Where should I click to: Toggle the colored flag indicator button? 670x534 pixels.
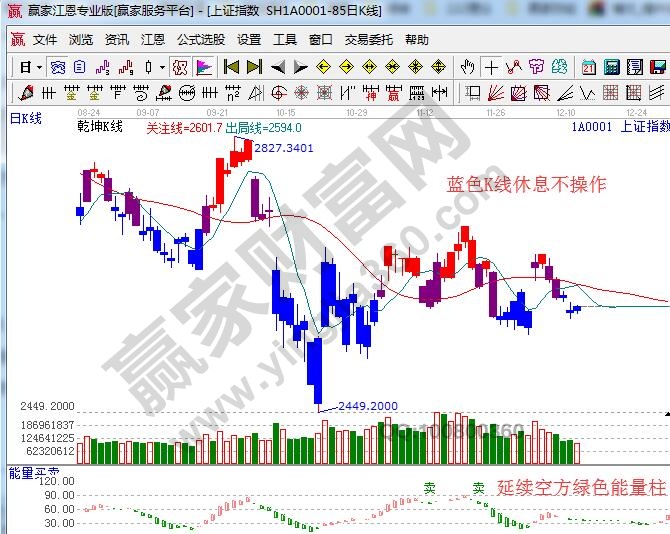[x=203, y=67]
